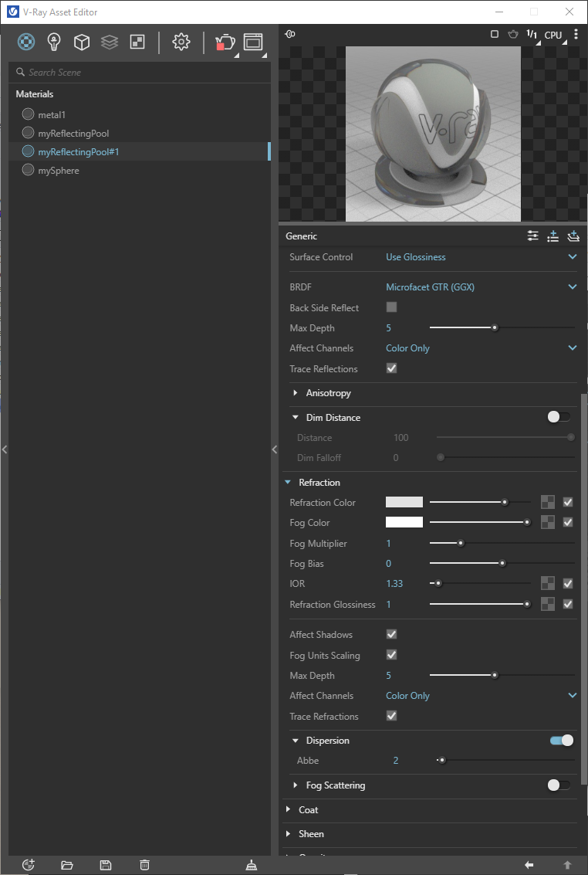This screenshot has height=875, width=588.
Task: Click the trash delete material icon
Action: 144,865
